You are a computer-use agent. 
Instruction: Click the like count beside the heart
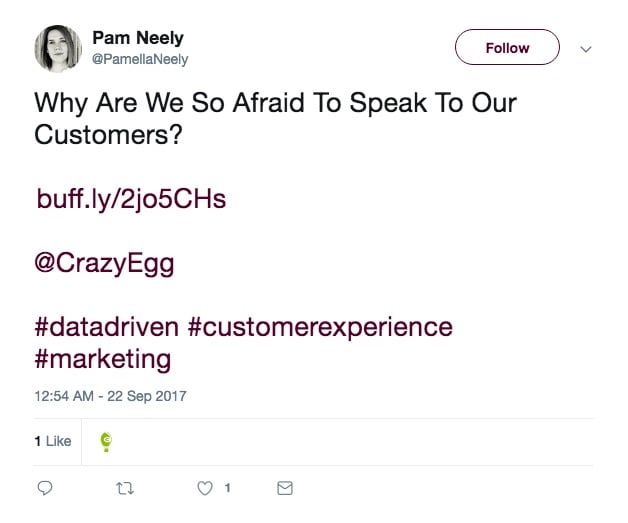[x=227, y=488]
